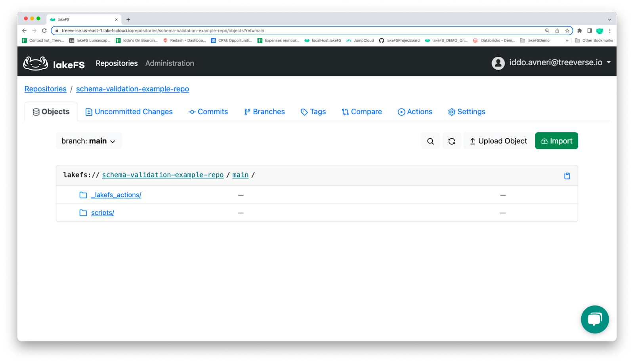Open the Expenses reimbur... bookmark

pos(278,40)
